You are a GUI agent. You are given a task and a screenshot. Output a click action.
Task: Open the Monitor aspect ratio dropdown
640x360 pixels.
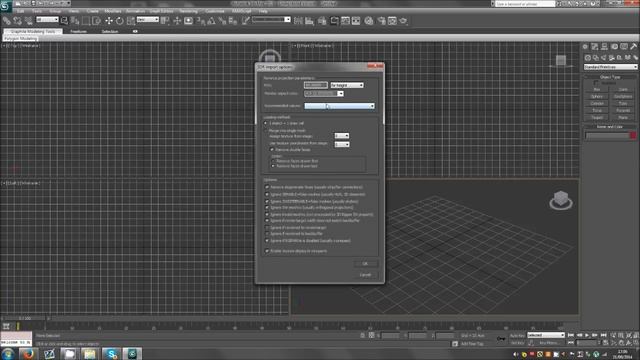pyautogui.click(x=324, y=93)
